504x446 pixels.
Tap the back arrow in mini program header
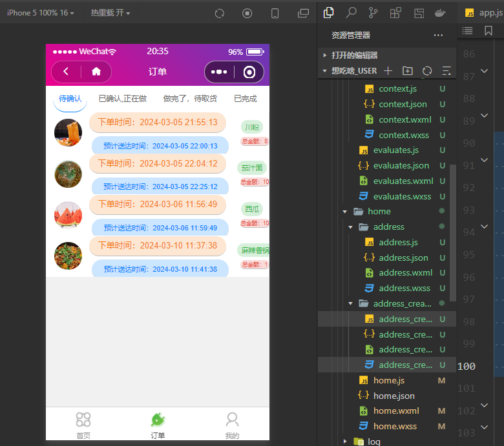pyautogui.click(x=66, y=71)
